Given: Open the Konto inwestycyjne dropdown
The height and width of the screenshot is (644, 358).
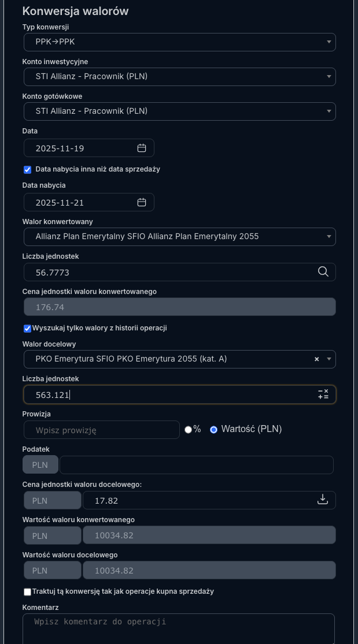Looking at the screenshot, I should (179, 77).
